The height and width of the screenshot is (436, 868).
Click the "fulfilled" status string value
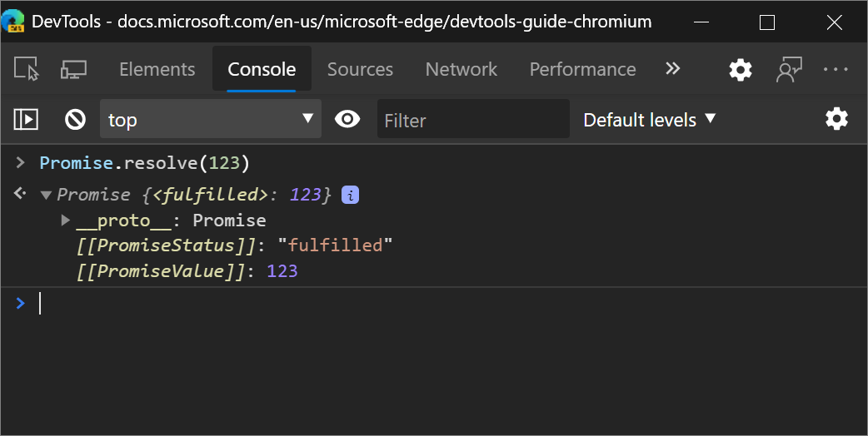point(335,245)
